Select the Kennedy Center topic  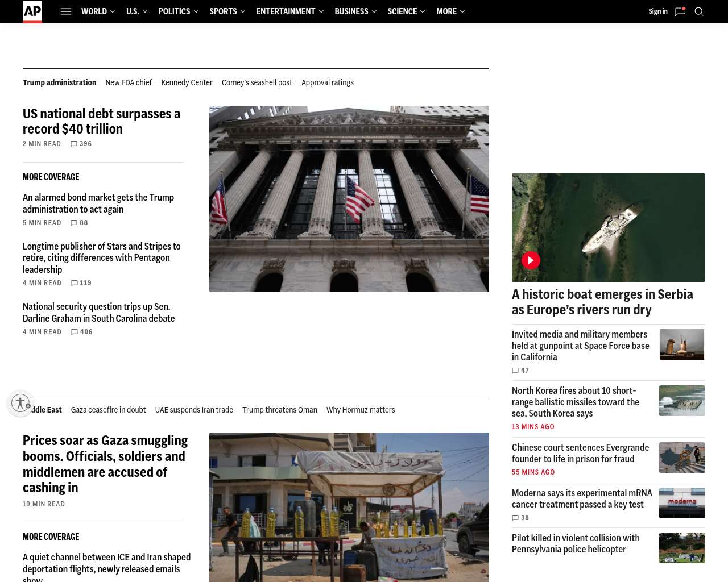pos(187,82)
